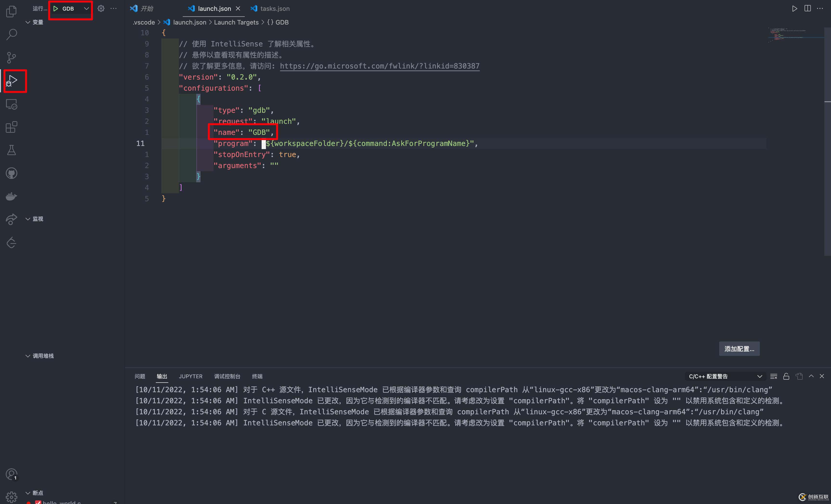Open the GitHub view icon
Screen dimensions: 831x504
[12, 173]
